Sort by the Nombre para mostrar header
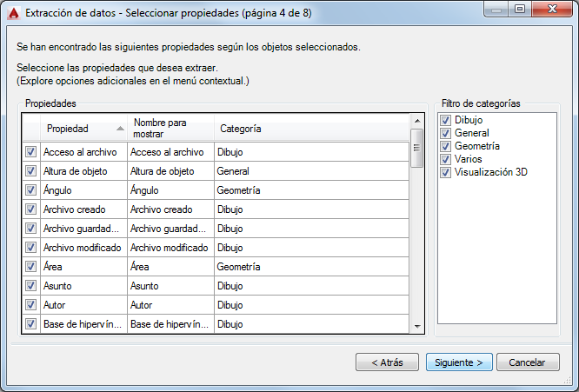 click(x=165, y=129)
